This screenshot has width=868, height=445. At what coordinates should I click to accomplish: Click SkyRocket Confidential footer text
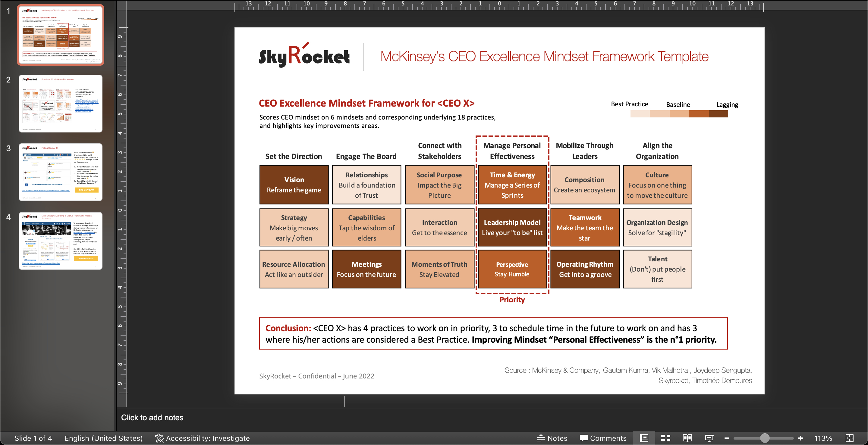point(316,376)
